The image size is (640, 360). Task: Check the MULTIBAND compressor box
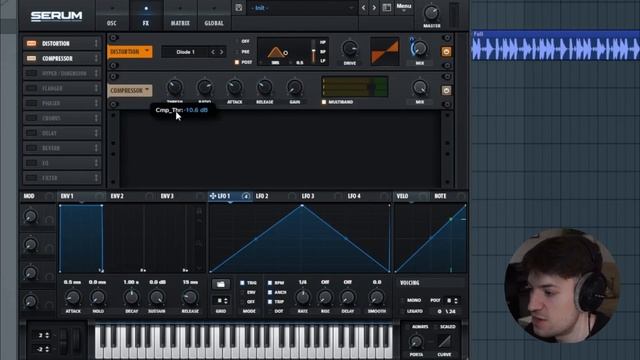pos(324,102)
